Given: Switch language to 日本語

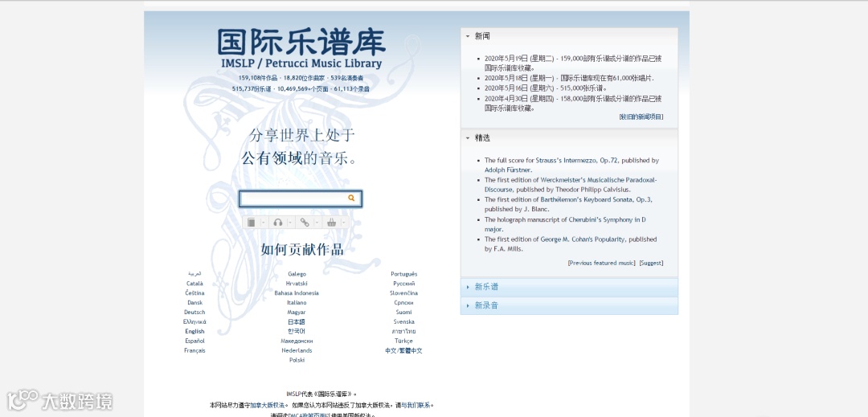Looking at the screenshot, I should pos(297,322).
